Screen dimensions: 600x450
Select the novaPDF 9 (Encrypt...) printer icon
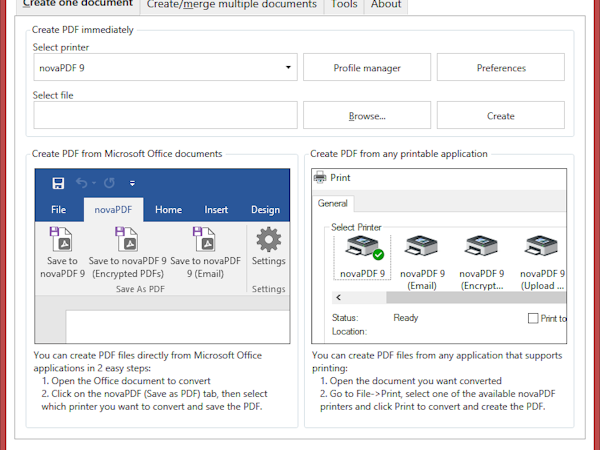coord(481,246)
